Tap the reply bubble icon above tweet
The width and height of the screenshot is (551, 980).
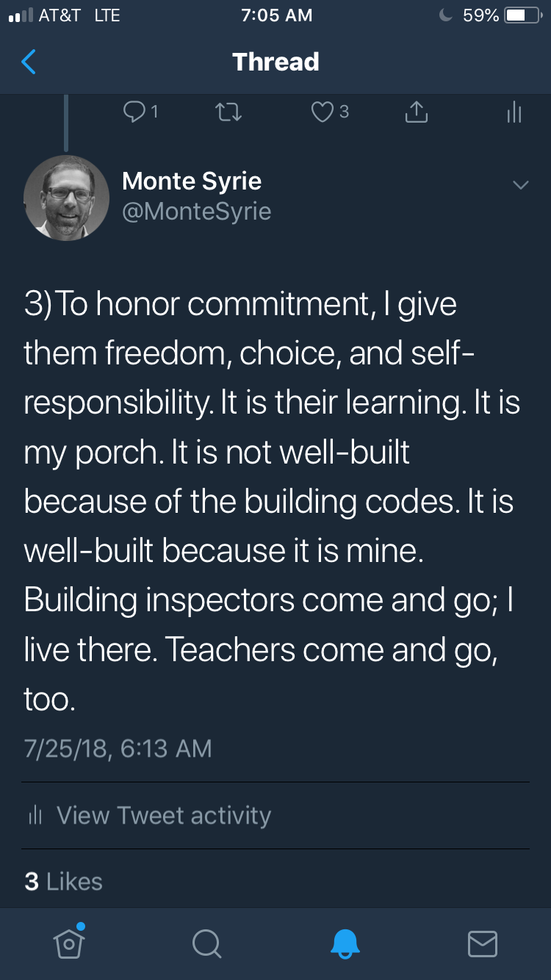[135, 112]
